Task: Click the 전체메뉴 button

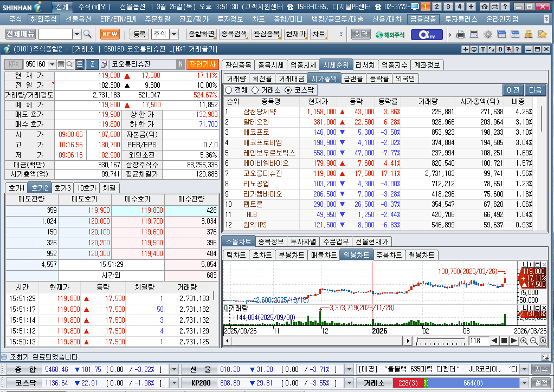Action: tap(21, 34)
